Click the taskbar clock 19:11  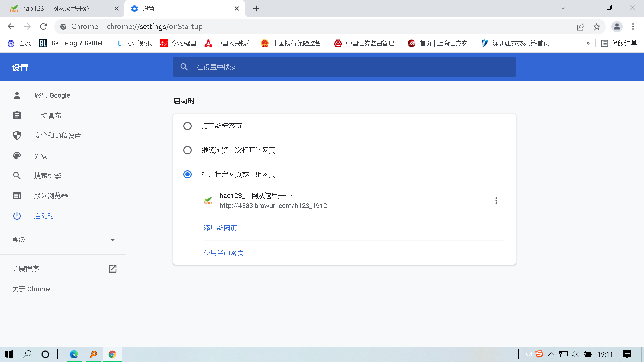point(605,354)
